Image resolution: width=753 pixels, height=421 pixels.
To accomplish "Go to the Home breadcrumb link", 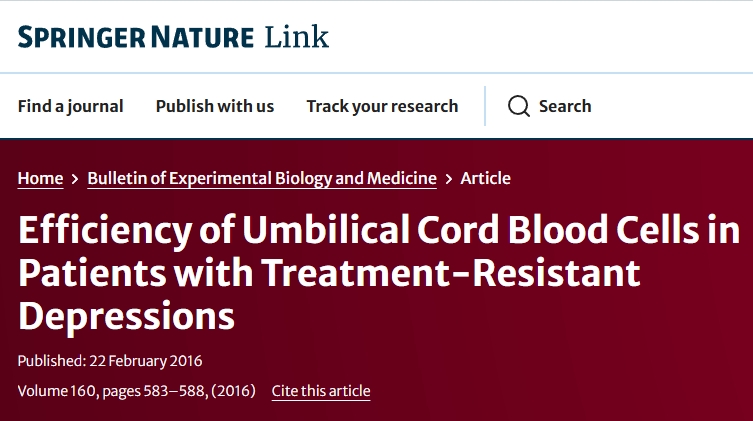I will tap(40, 178).
